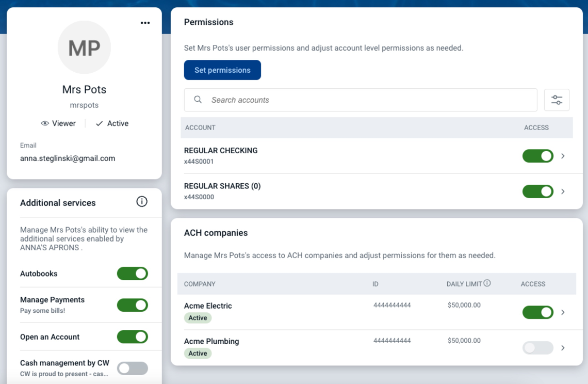Open the account filter options icon

pos(557,100)
